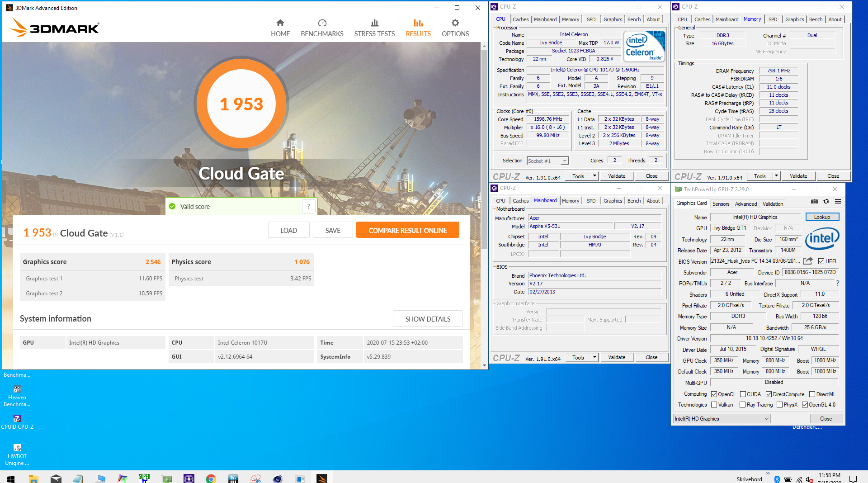
Task: Click the GPU-Z graphics card taskbar icon
Action: click(x=167, y=478)
